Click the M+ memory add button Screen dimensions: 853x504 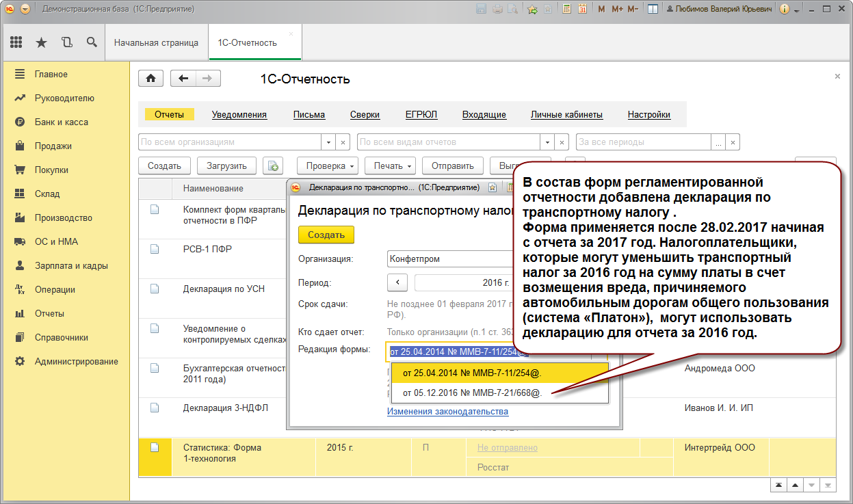617,9
